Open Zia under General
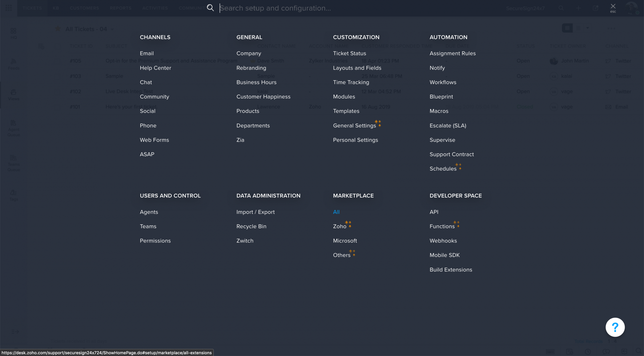Image resolution: width=644 pixels, height=356 pixels. [240, 140]
